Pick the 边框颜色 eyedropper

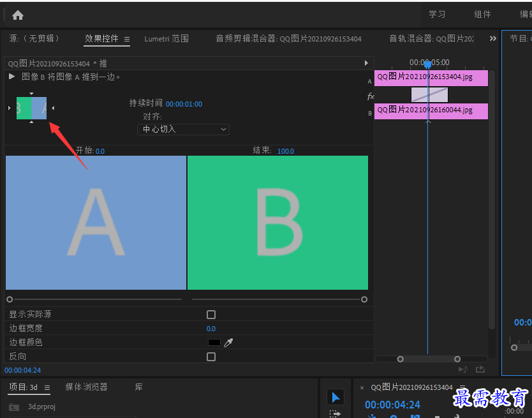tap(228, 342)
